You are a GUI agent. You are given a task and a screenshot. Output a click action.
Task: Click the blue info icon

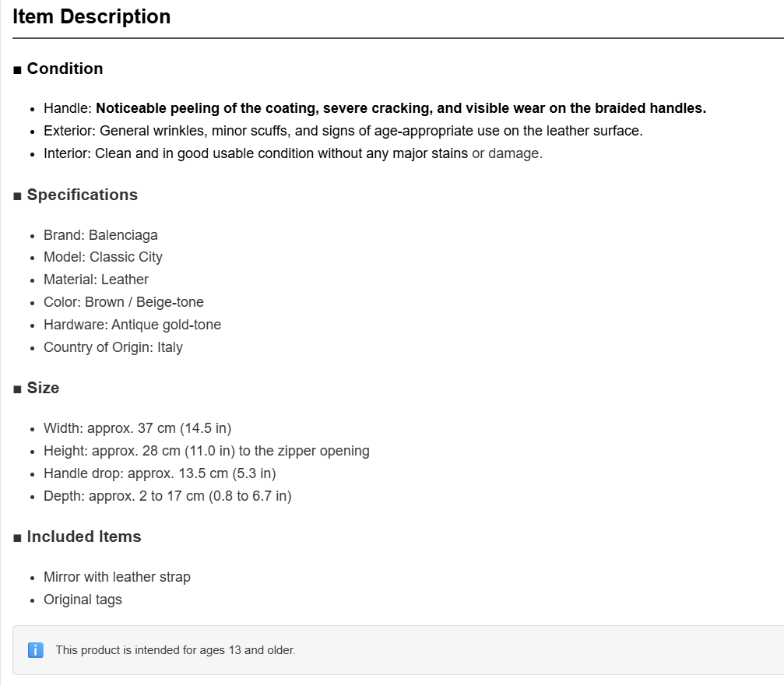(36, 650)
